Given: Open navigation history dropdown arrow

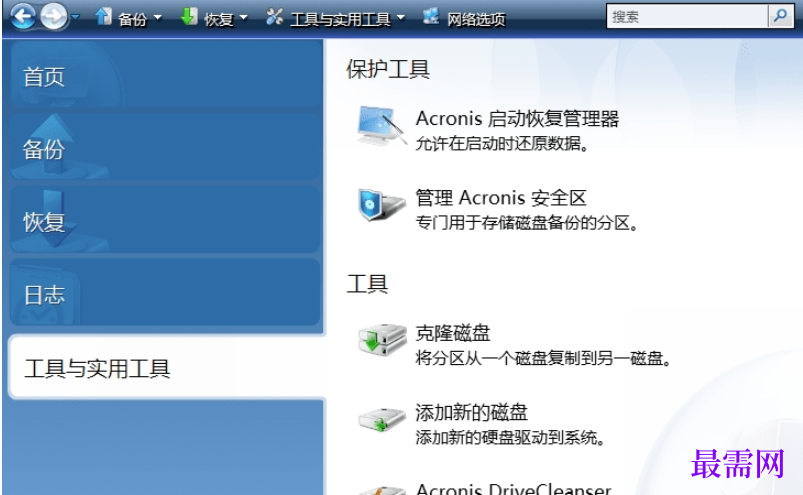Looking at the screenshot, I should click(75, 17).
